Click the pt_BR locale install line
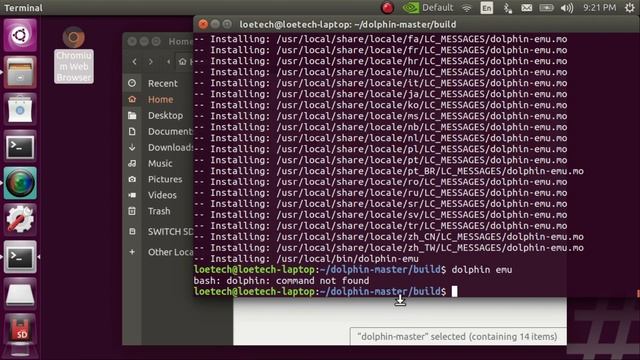The height and width of the screenshot is (360, 640). pos(389,171)
